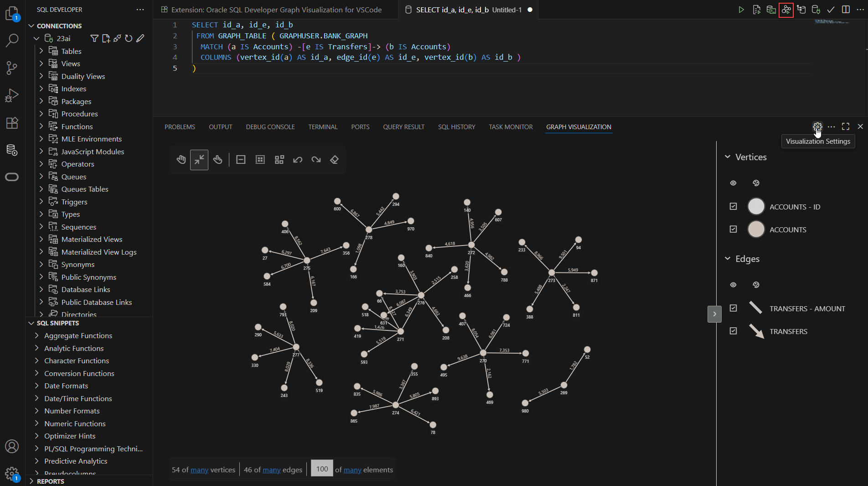
Task: Open the TERMINAL tab
Action: pyautogui.click(x=323, y=127)
